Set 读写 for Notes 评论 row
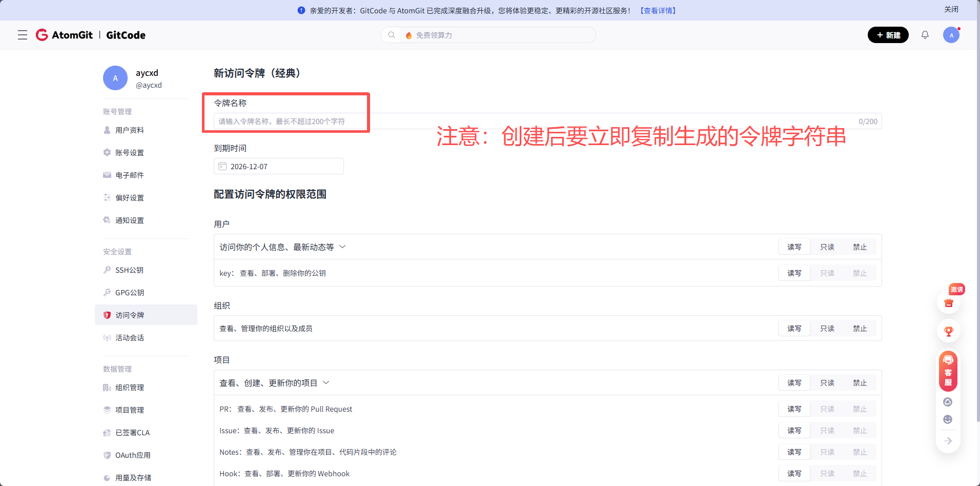 [x=794, y=452]
